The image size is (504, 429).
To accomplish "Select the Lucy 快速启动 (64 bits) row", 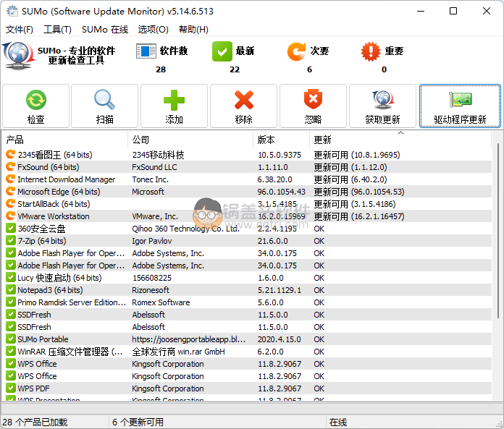I will [x=247, y=278].
